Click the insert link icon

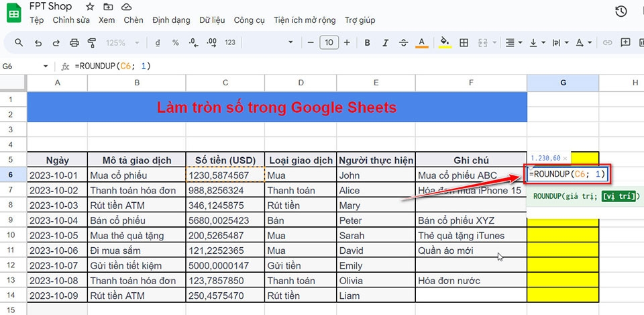(607, 42)
